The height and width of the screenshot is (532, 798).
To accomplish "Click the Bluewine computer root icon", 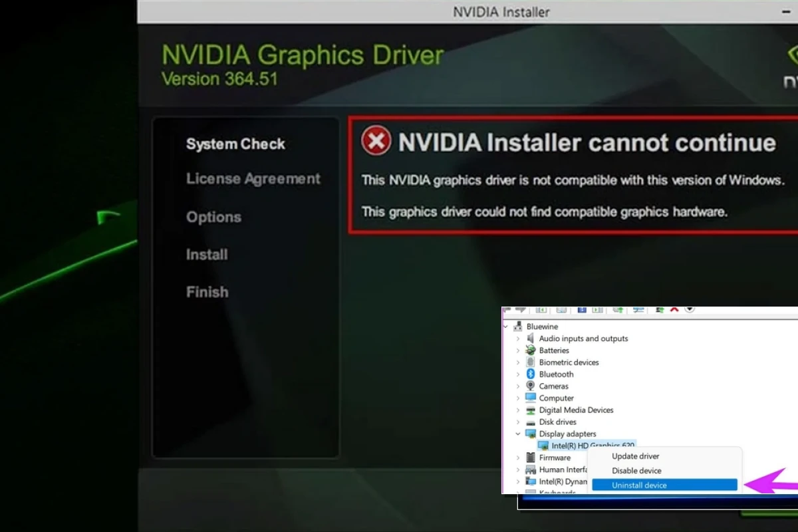I will point(518,327).
